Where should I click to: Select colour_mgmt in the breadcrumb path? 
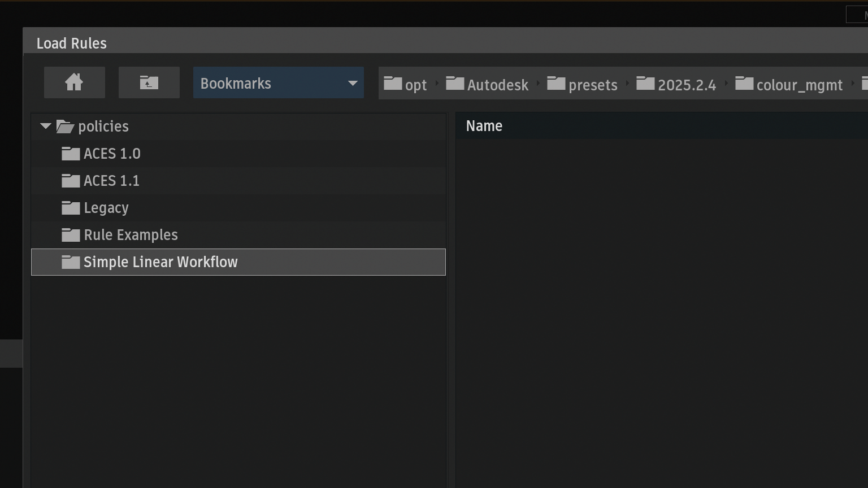[x=789, y=85]
